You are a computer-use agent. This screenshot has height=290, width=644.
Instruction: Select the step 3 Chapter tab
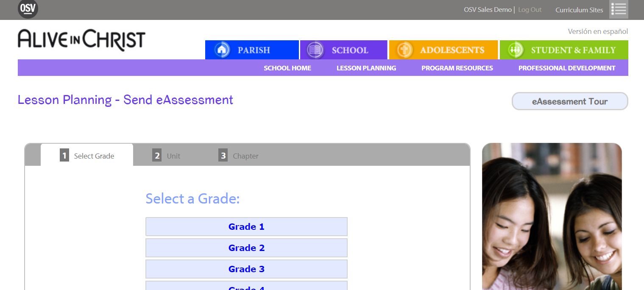[238, 156]
